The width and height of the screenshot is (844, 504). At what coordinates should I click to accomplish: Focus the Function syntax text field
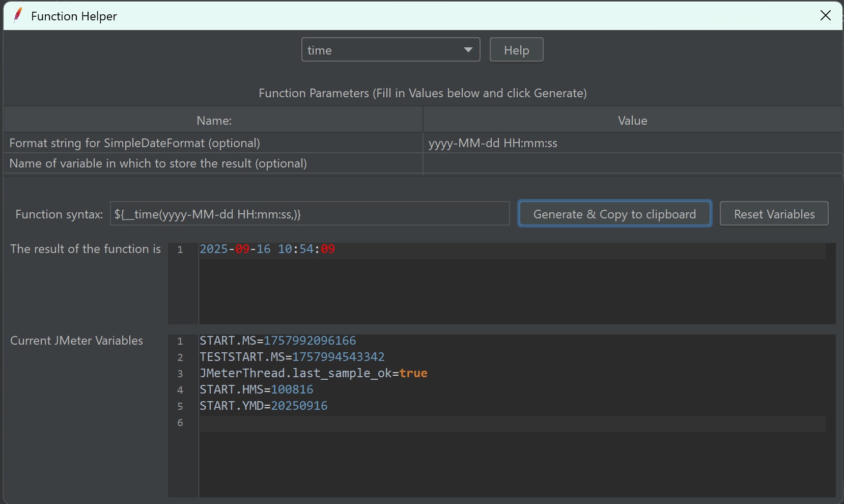(310, 214)
